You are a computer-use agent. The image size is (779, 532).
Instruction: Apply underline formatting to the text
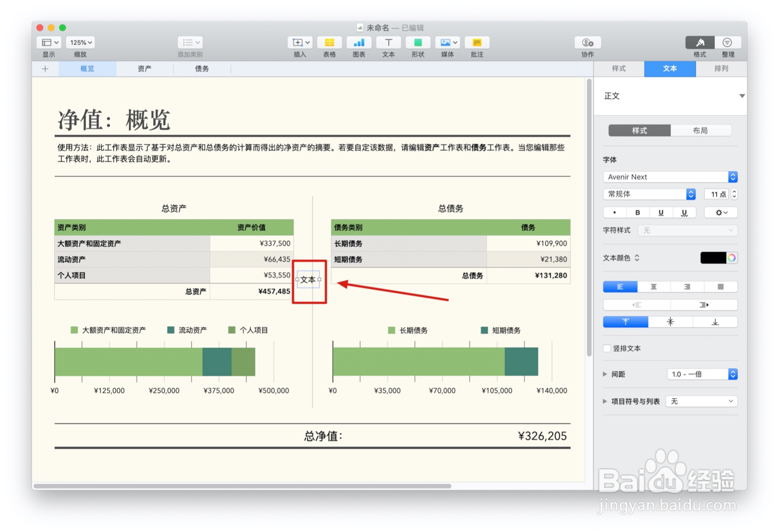661,212
